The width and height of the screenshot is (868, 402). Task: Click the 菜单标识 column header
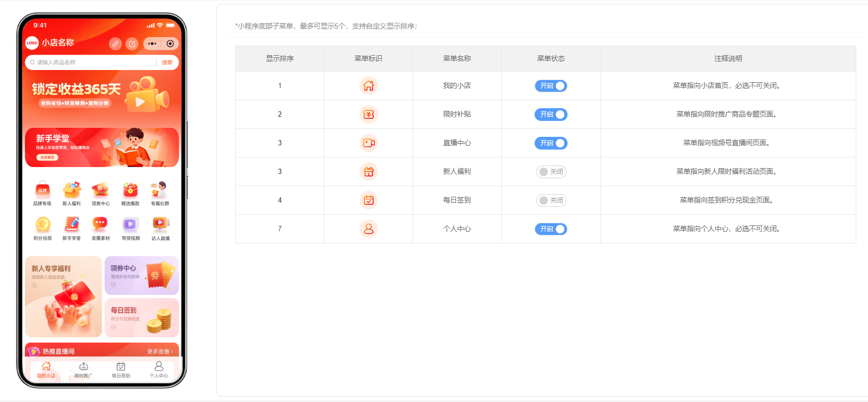coord(368,58)
